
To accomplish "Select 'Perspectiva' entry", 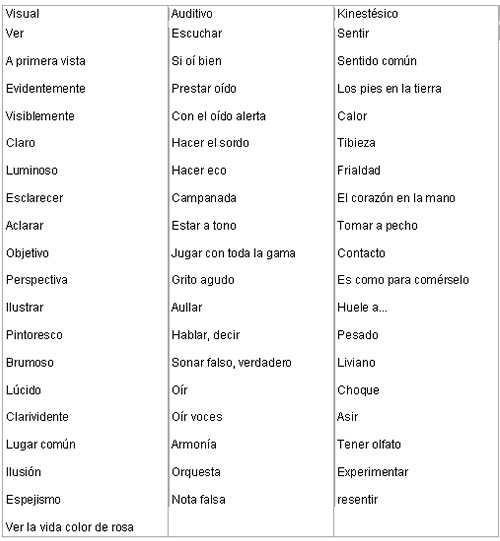I will pos(37,280).
